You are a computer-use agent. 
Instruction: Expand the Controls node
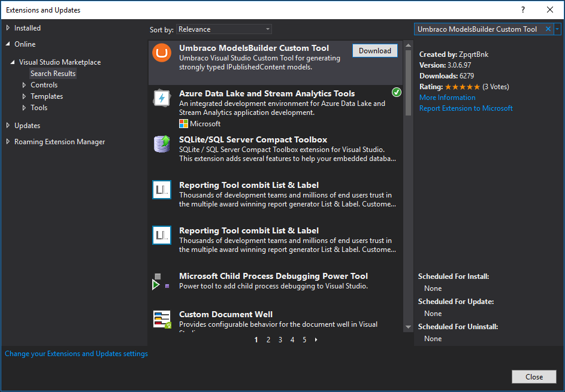click(x=24, y=85)
